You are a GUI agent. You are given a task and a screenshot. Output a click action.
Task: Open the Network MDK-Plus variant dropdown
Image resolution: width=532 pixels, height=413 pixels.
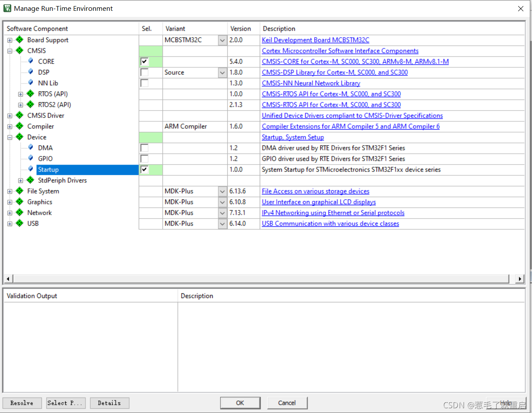pyautogui.click(x=222, y=213)
